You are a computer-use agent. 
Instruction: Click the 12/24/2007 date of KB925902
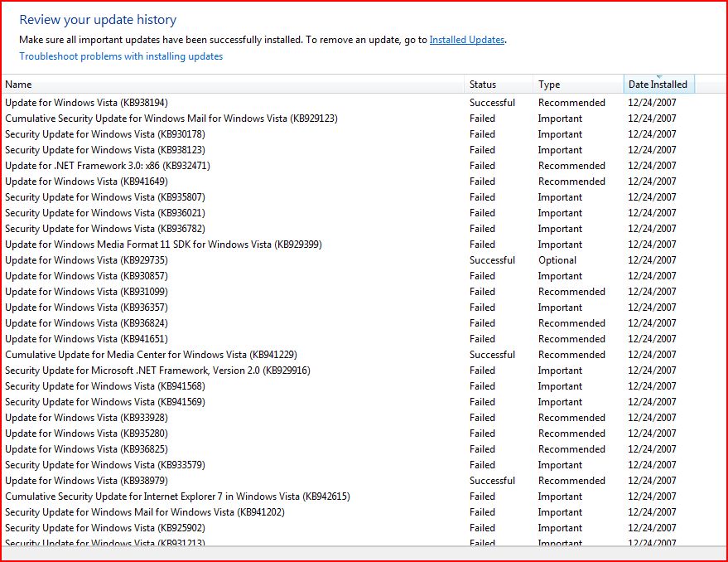[x=652, y=528]
